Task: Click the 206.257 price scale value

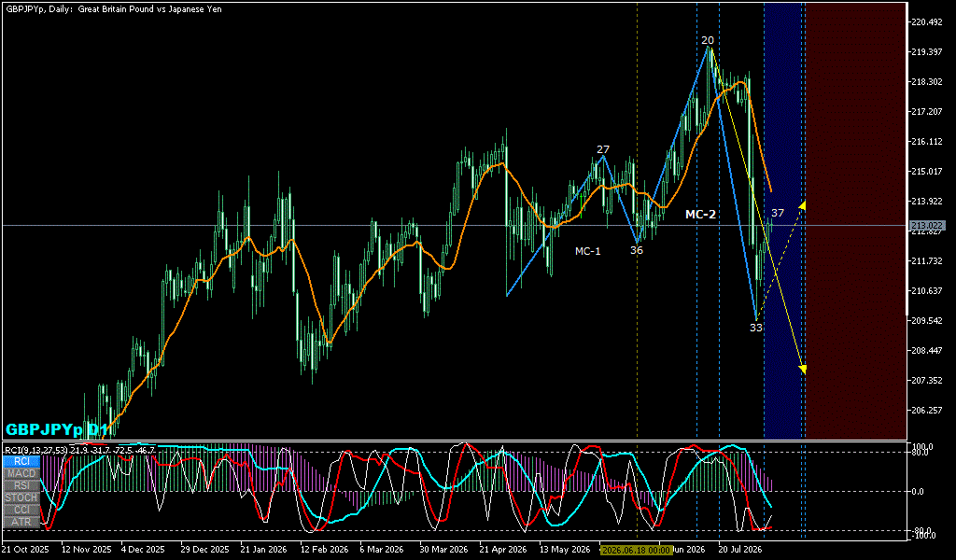Action: [x=927, y=410]
